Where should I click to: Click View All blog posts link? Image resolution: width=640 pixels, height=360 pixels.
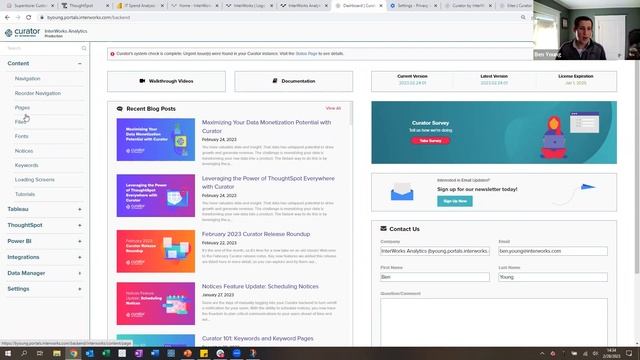point(333,108)
